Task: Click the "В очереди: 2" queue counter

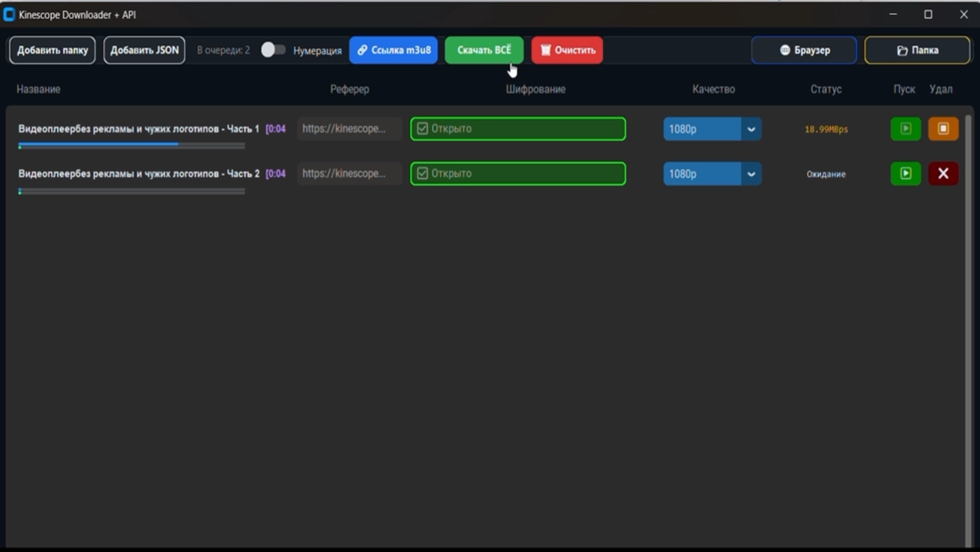Action: (223, 50)
